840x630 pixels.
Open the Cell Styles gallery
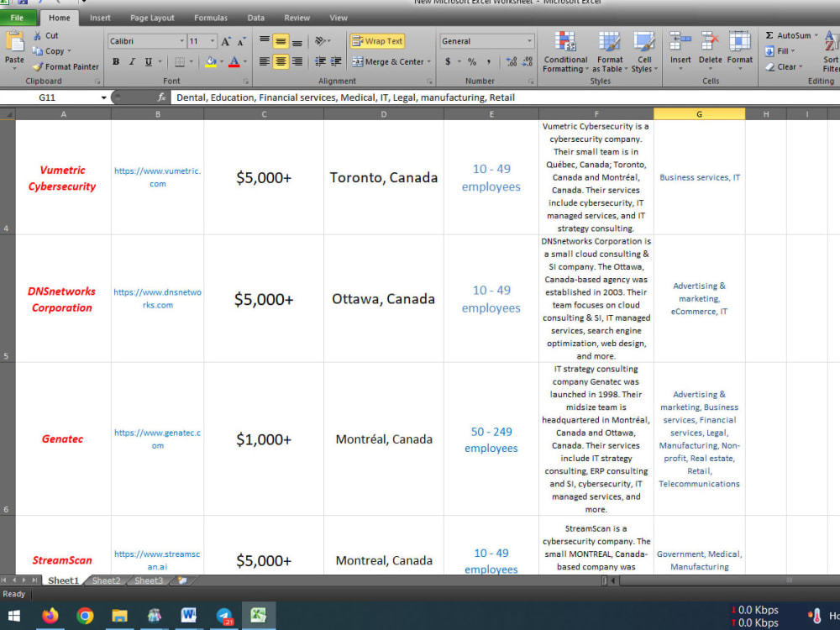[x=644, y=52]
